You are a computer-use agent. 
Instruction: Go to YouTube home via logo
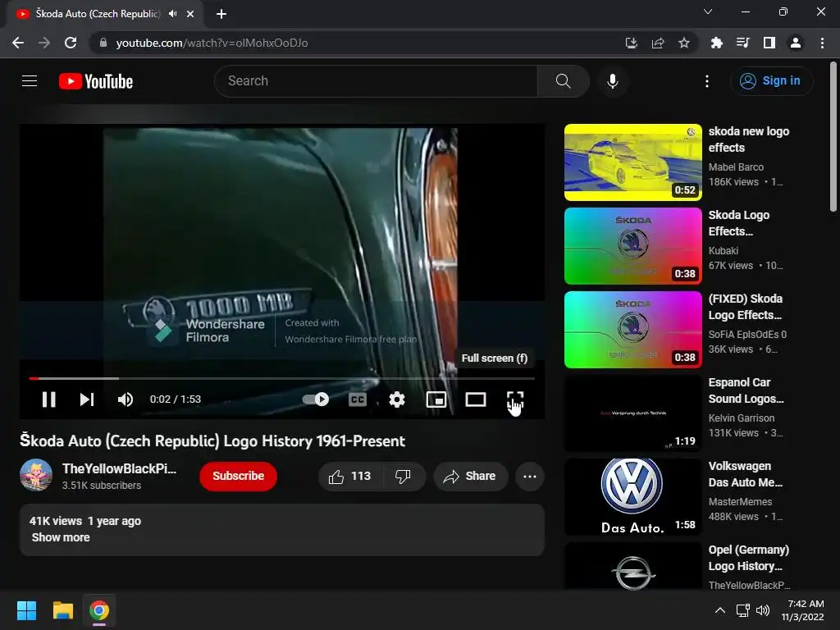point(96,81)
